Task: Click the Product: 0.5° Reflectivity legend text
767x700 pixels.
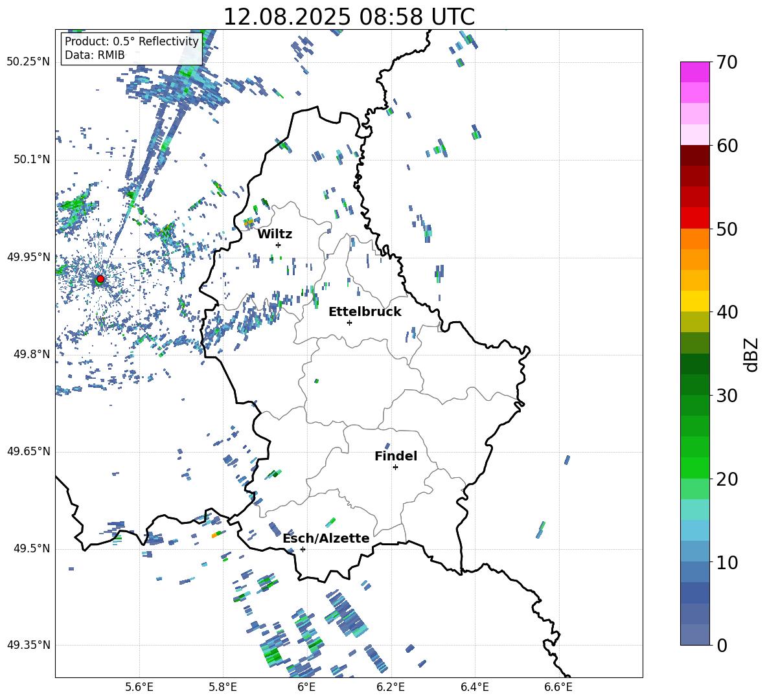Action: pos(132,41)
